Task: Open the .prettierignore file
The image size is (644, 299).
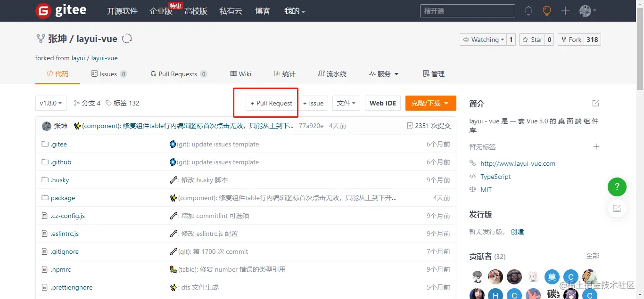Action: pos(72,287)
